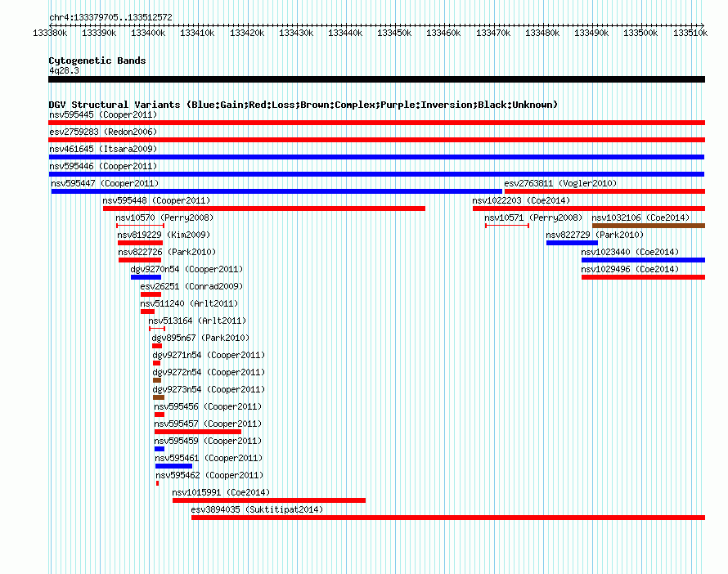
Task: Open nsv511240 (Arlt2011) label
Action: tap(189, 303)
